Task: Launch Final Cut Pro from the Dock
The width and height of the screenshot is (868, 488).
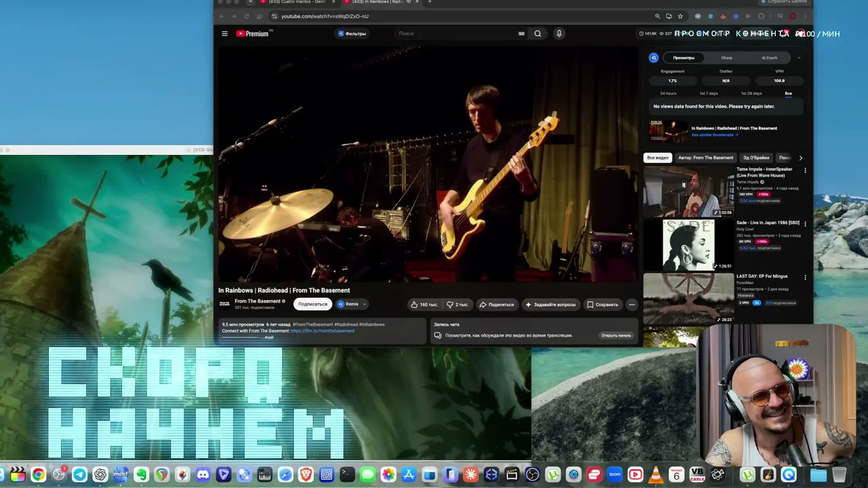Action: point(18,474)
